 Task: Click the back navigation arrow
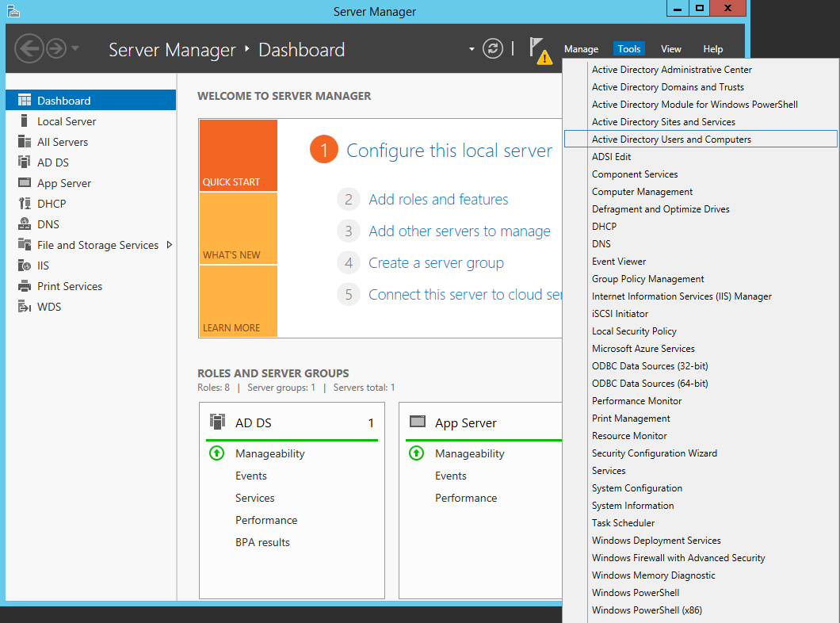pyautogui.click(x=29, y=49)
